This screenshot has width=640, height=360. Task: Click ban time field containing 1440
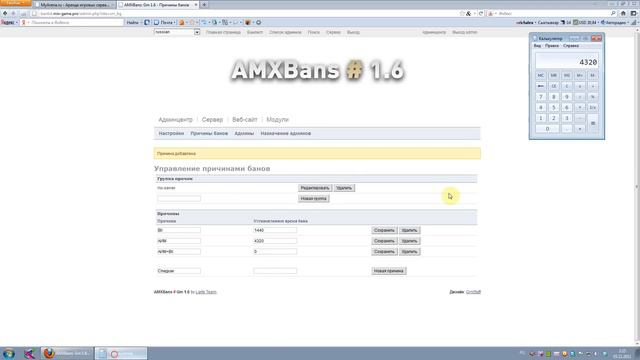point(275,230)
